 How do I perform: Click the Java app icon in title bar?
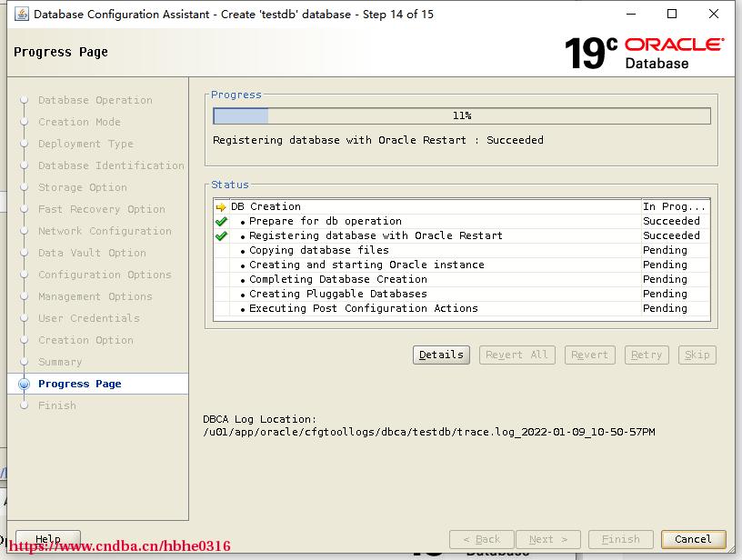(21, 15)
